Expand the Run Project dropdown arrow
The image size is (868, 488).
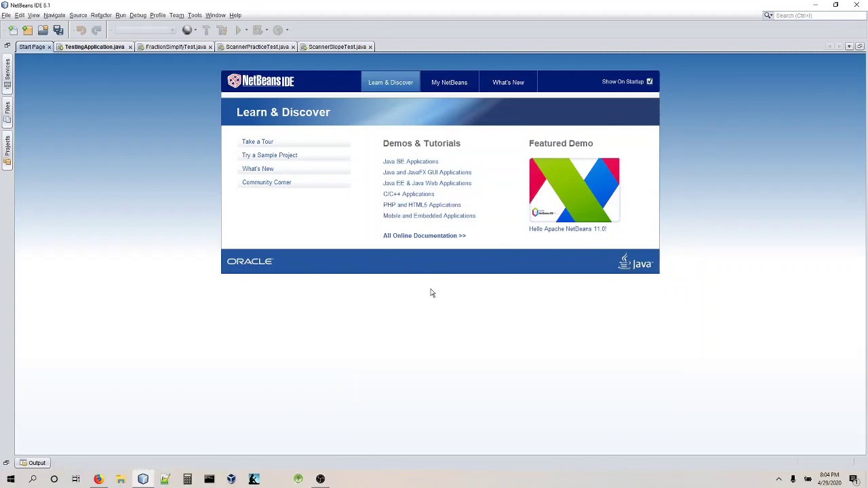[246, 30]
